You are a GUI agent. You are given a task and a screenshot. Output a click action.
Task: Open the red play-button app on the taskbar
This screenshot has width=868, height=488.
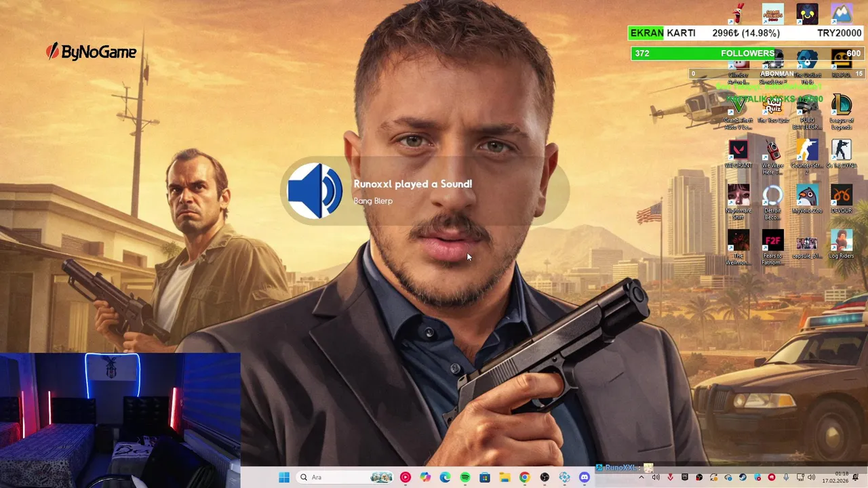coord(406,477)
